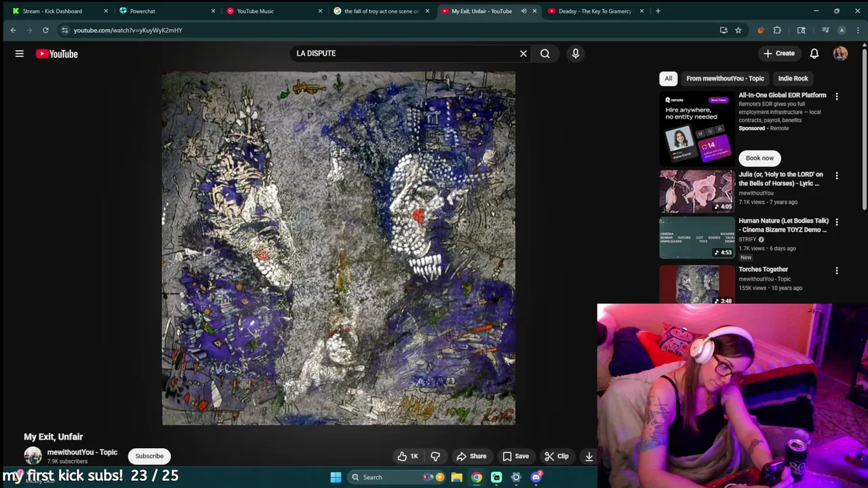This screenshot has width=868, height=488.
Task: Open the browser extensions puzzle icon
Action: click(x=777, y=30)
